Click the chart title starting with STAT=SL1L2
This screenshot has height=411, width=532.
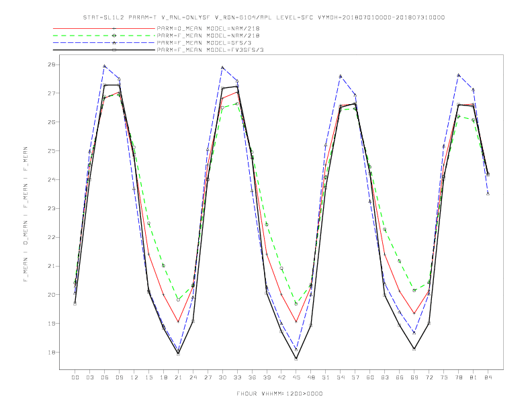click(x=264, y=17)
